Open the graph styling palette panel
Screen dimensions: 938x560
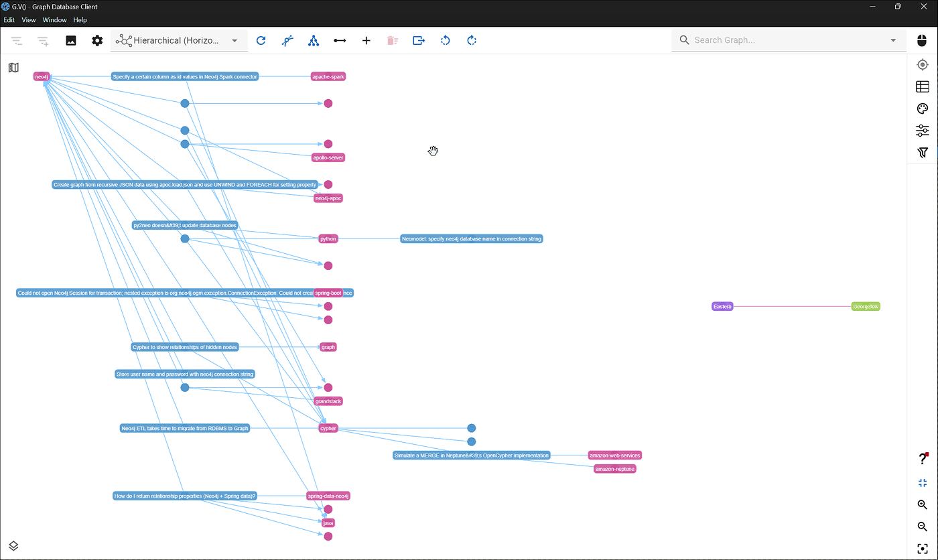(x=923, y=109)
